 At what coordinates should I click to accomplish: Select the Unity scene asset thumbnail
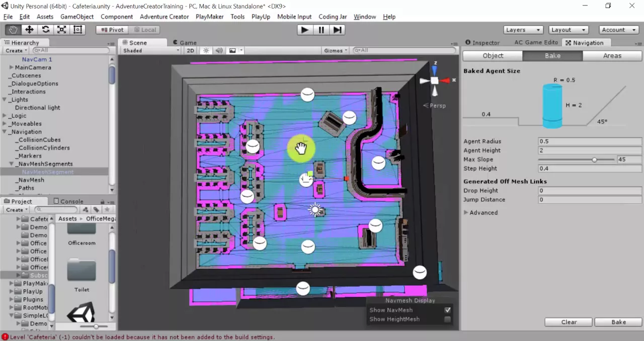(x=80, y=313)
